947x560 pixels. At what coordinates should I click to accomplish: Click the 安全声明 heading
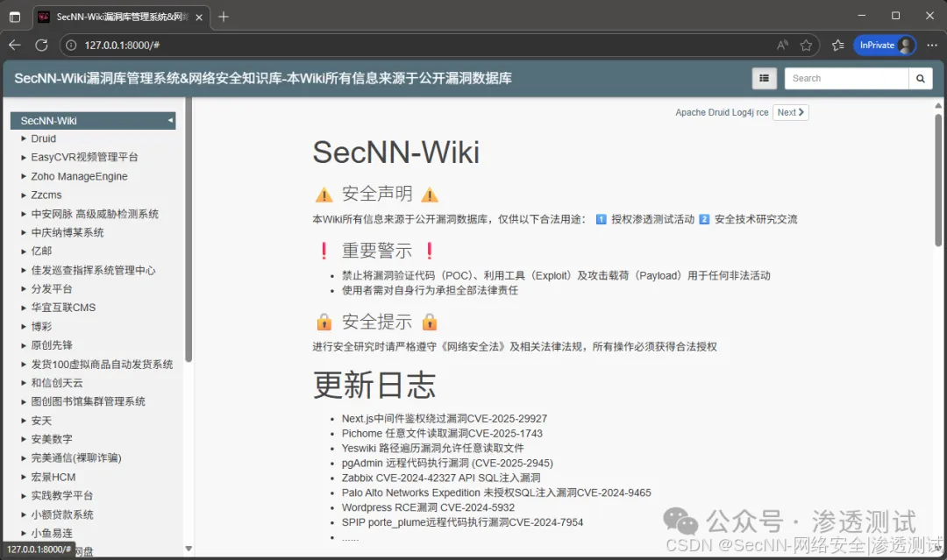coord(377,194)
